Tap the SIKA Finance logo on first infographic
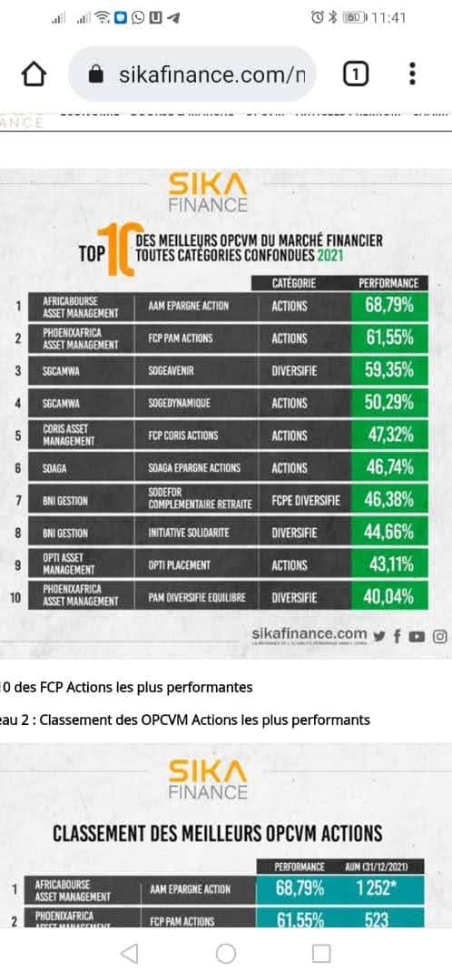This screenshot has height=980, width=452. pyautogui.click(x=208, y=191)
